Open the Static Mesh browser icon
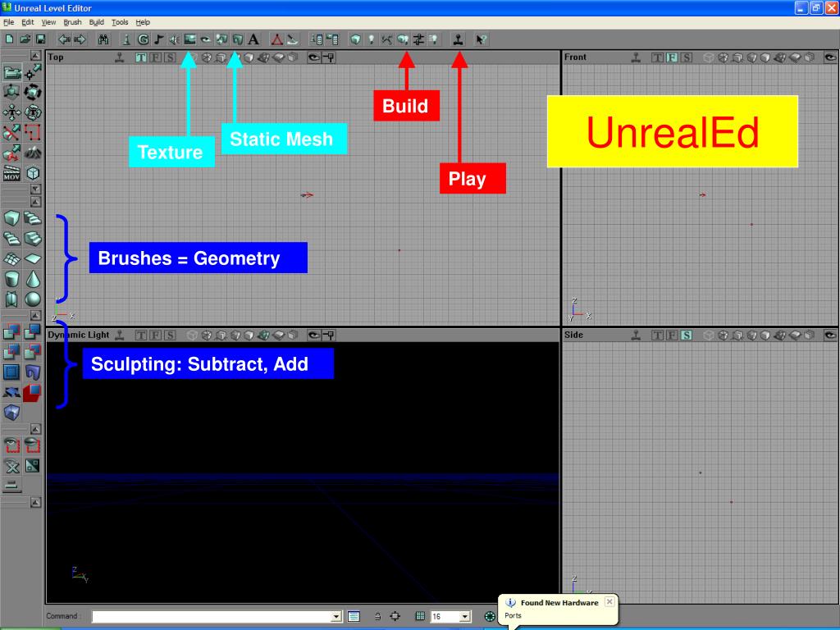This screenshot has width=840, height=630. point(237,39)
